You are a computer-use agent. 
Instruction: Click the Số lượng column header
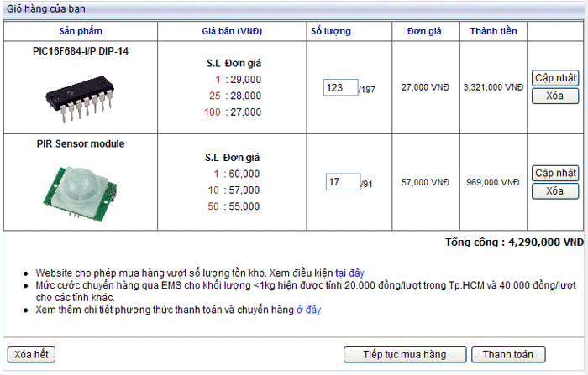click(x=331, y=31)
